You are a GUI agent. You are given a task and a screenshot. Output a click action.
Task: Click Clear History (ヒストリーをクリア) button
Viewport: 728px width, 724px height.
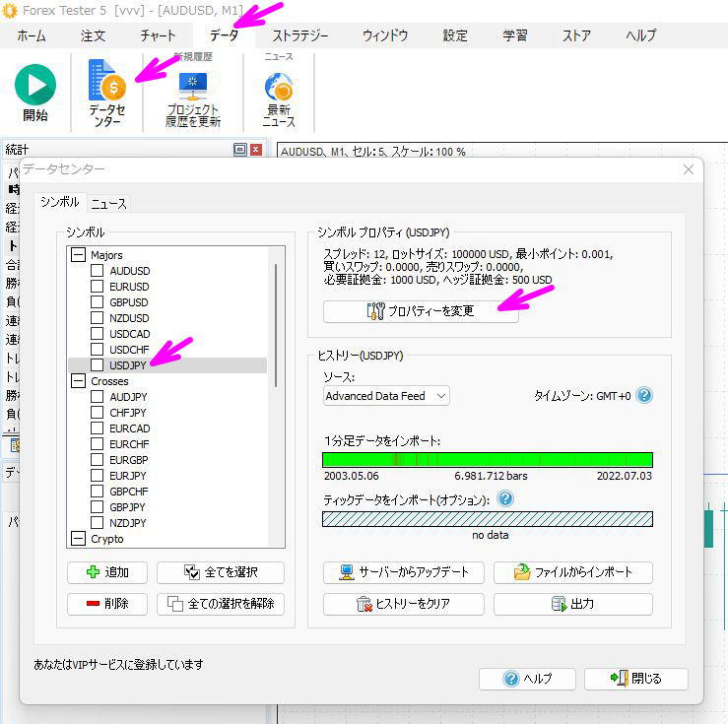click(404, 604)
